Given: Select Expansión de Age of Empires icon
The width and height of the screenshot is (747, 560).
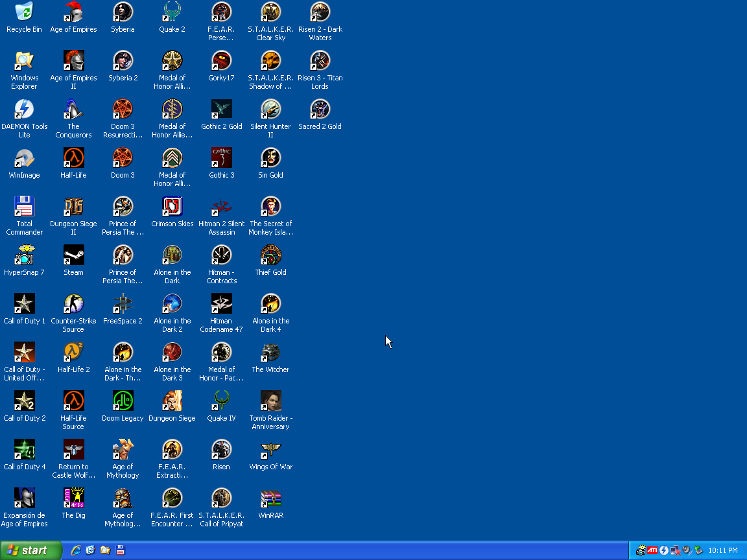Looking at the screenshot, I should [x=24, y=498].
